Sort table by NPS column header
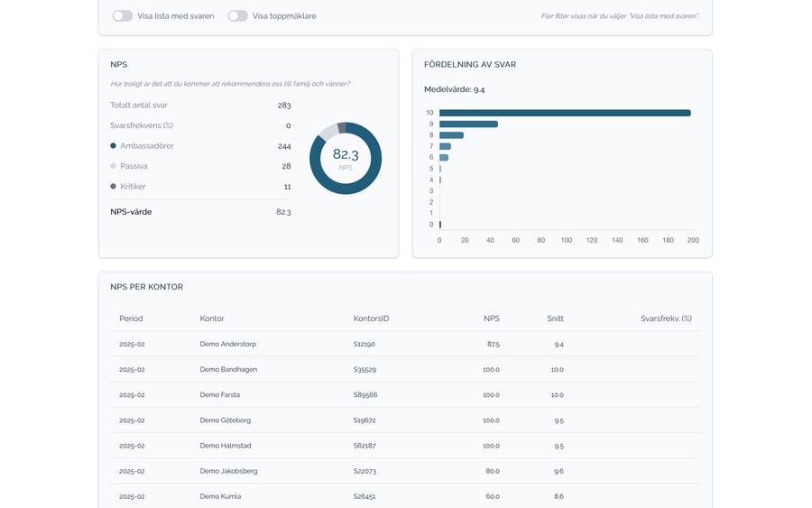 point(492,319)
